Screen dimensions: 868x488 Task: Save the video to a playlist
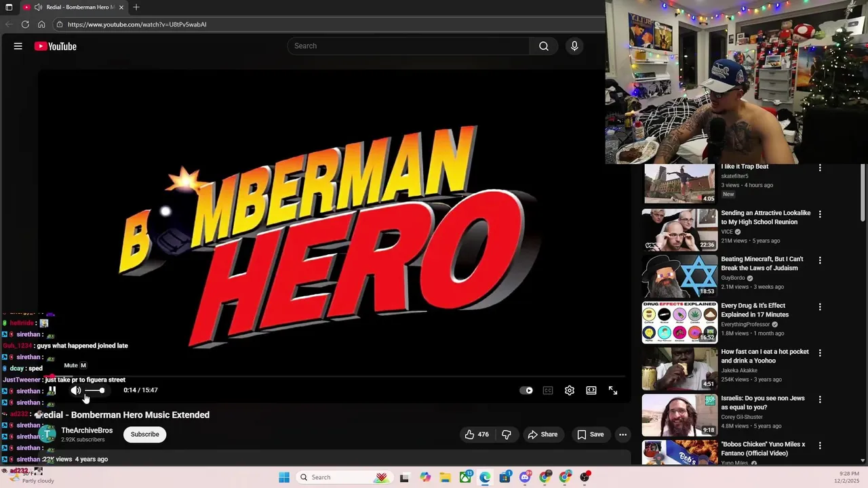[x=590, y=434]
